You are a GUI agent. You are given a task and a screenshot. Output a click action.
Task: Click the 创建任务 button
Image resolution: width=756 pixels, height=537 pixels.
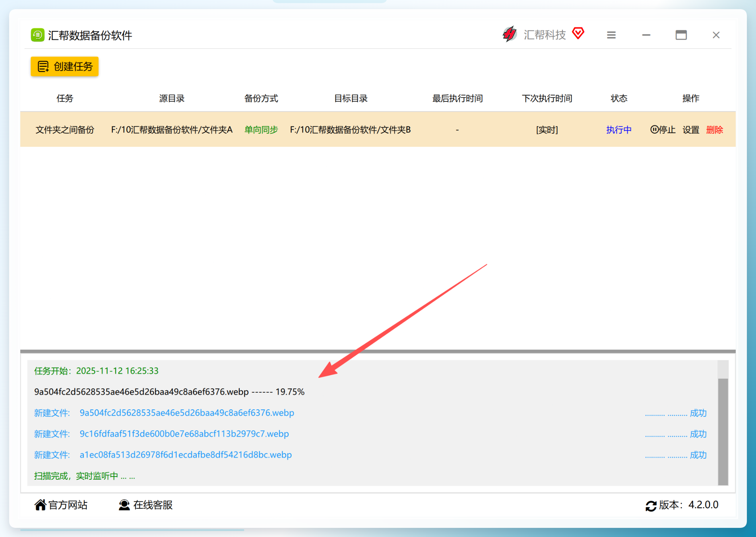(64, 66)
